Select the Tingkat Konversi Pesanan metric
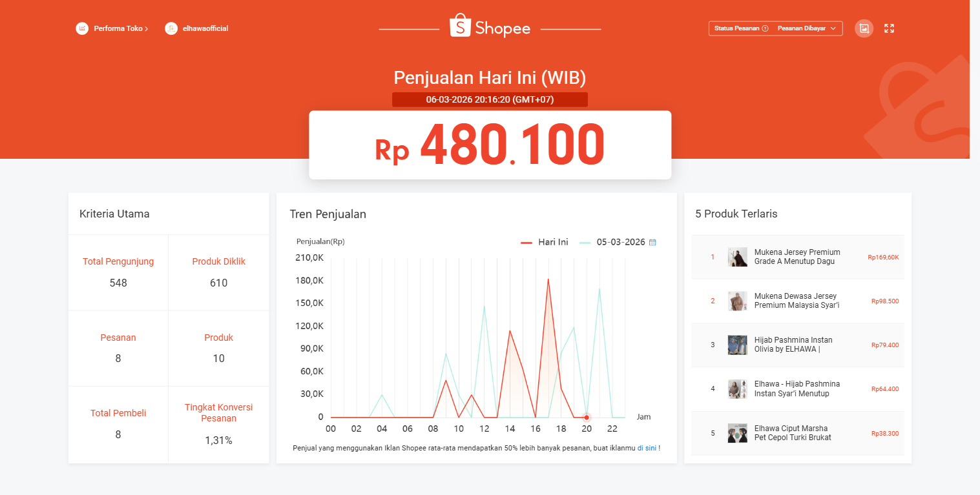The image size is (980, 495). point(218,424)
